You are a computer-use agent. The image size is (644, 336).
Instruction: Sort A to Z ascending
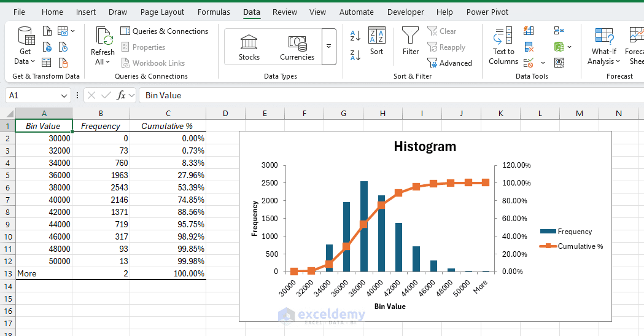pos(355,36)
